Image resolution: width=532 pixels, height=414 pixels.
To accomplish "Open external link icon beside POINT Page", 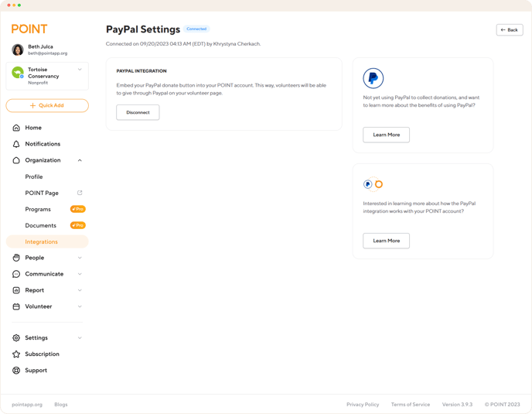I will (80, 193).
